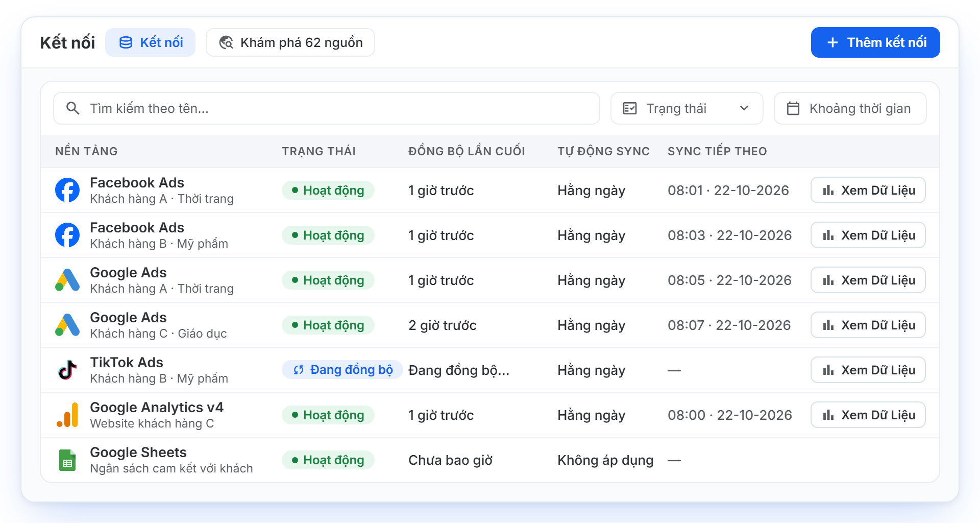980x523 pixels.
Task: Click Hoạt động badge in Google Analytics row
Action: (328, 415)
